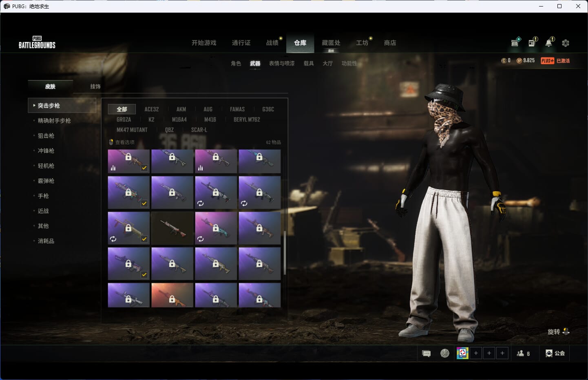Click swap arrows icon on second-row third skin
The width and height of the screenshot is (588, 380).
[200, 203]
